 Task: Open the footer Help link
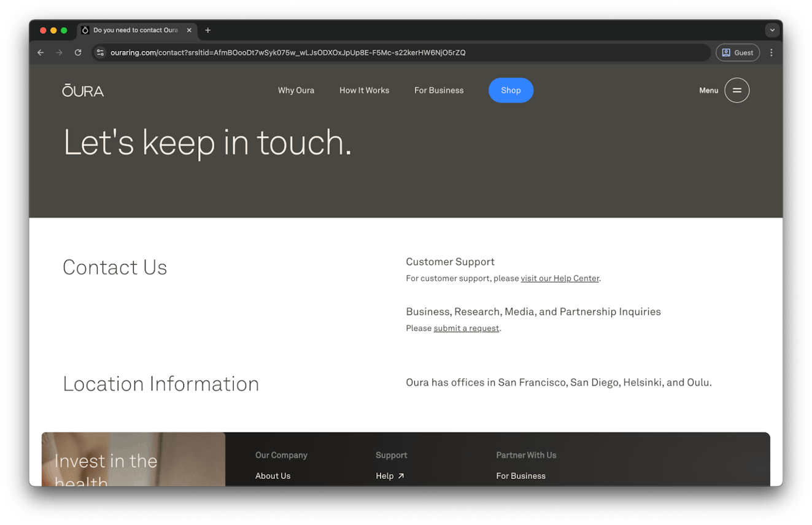point(384,476)
